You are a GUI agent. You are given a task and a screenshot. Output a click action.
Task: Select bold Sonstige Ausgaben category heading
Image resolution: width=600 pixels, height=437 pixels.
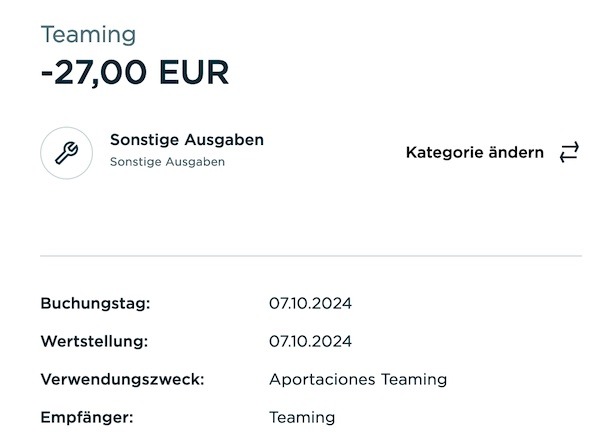(x=187, y=140)
